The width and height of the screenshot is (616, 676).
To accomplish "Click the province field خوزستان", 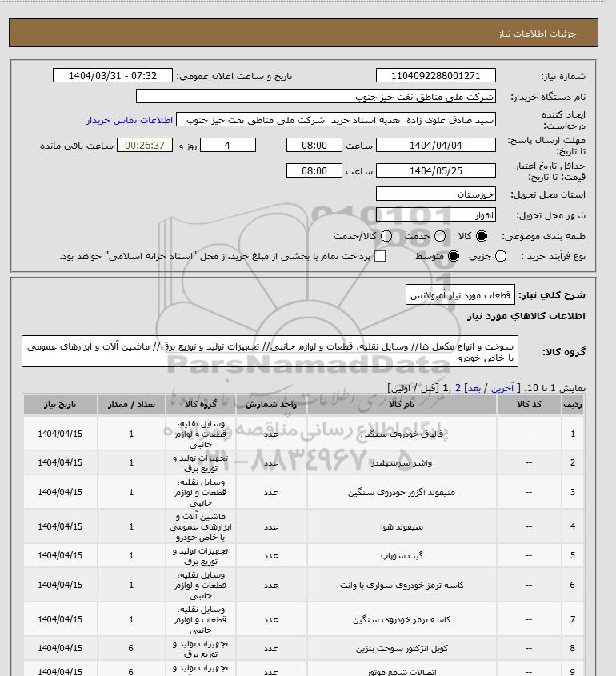I will pos(436,194).
